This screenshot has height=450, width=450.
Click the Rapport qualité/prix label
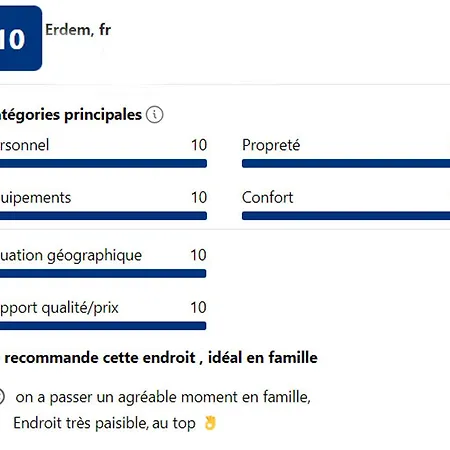(59, 308)
